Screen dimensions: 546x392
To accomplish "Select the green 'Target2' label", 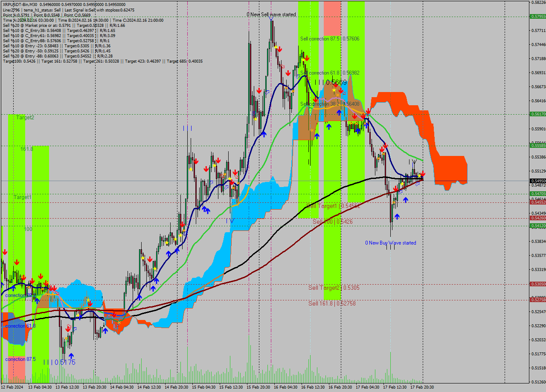I will click(25, 117).
